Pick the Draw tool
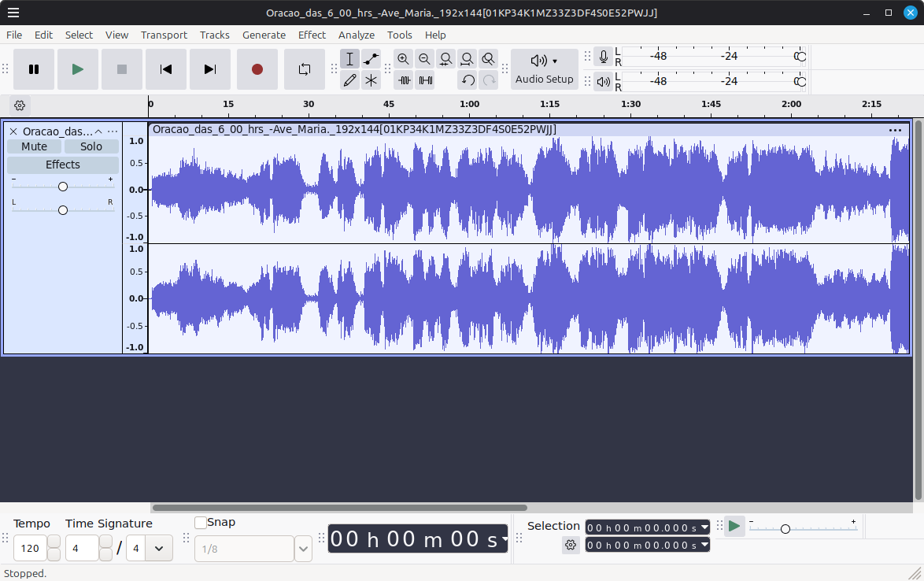 click(x=350, y=80)
